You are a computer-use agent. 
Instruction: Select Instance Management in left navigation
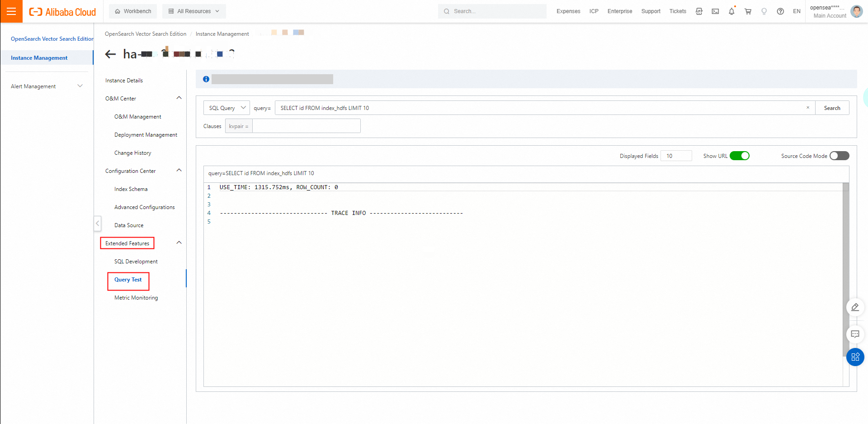point(47,58)
